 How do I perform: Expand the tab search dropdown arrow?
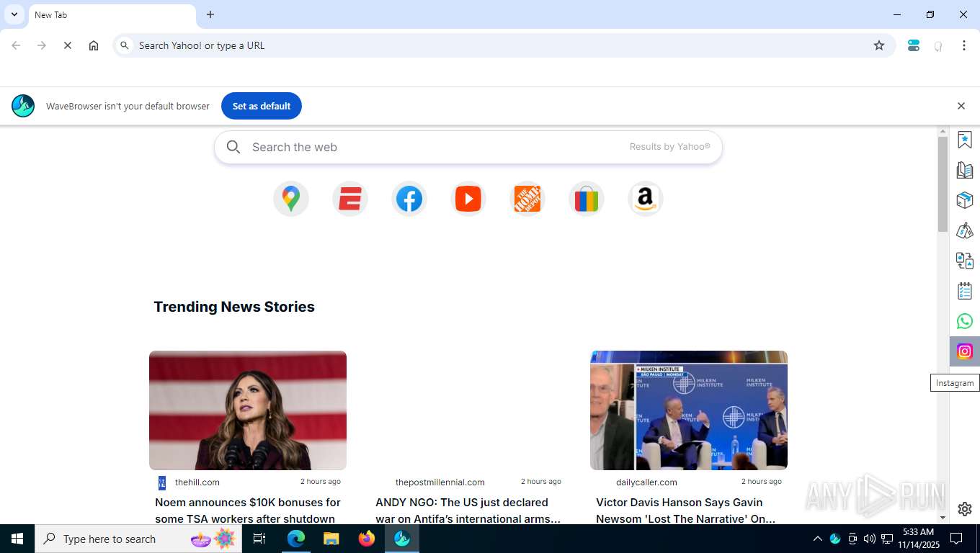click(14, 14)
